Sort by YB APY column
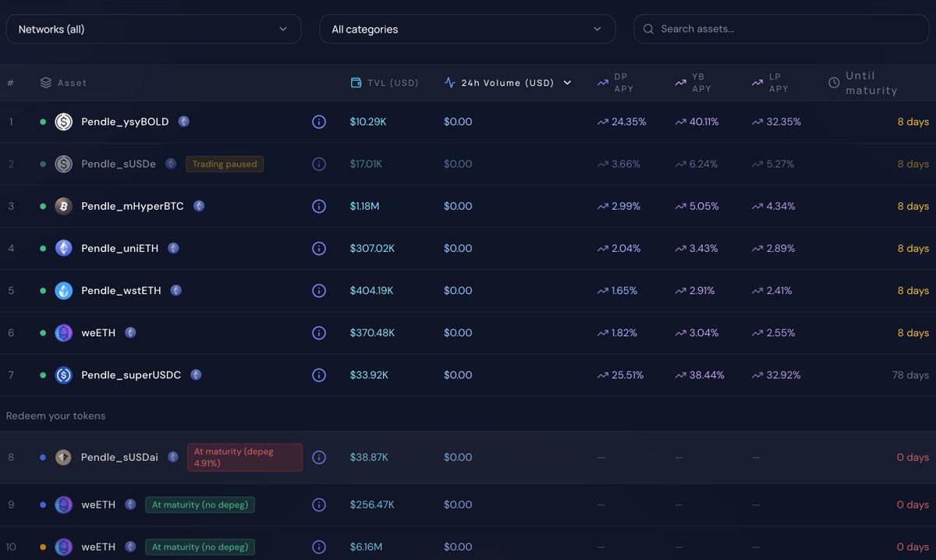This screenshot has width=936, height=560. coord(693,82)
